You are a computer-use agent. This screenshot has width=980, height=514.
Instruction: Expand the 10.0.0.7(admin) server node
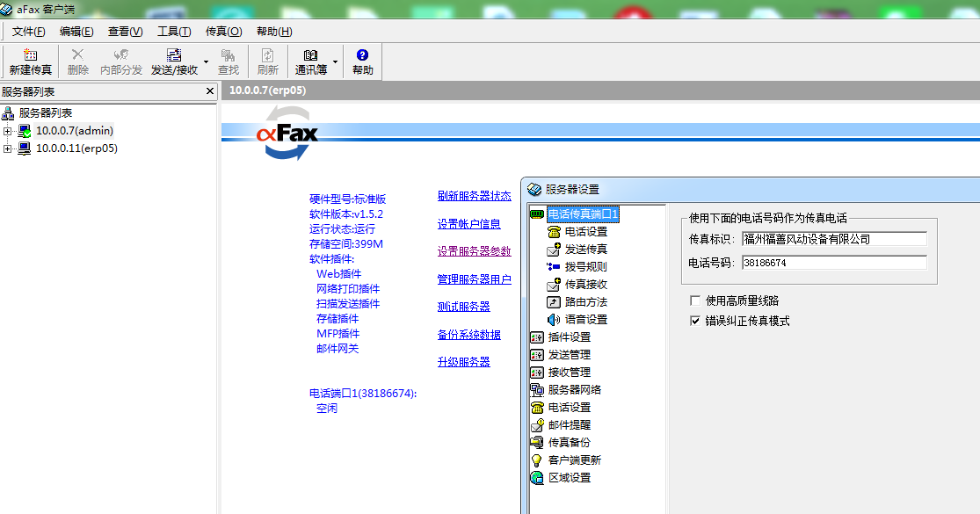coord(8,131)
